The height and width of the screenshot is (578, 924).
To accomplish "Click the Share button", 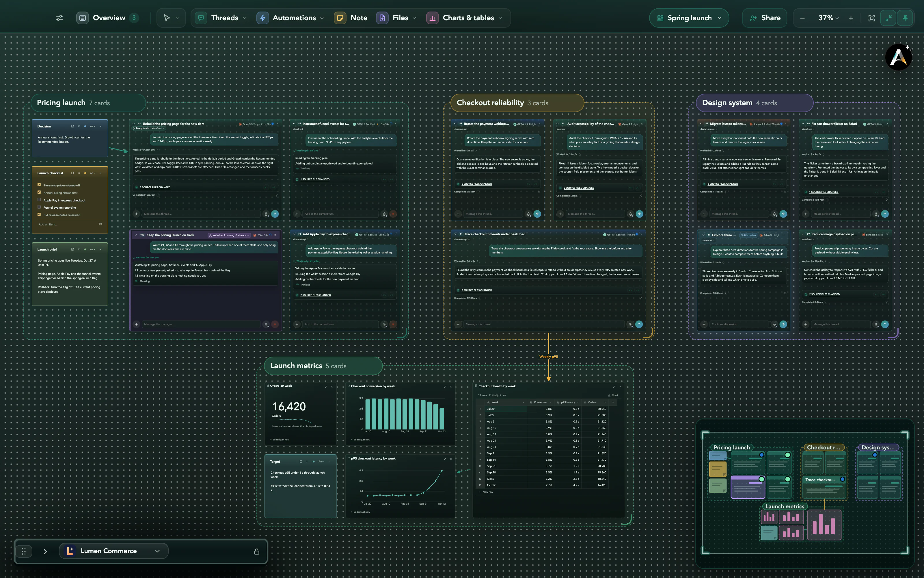I will pos(764,18).
